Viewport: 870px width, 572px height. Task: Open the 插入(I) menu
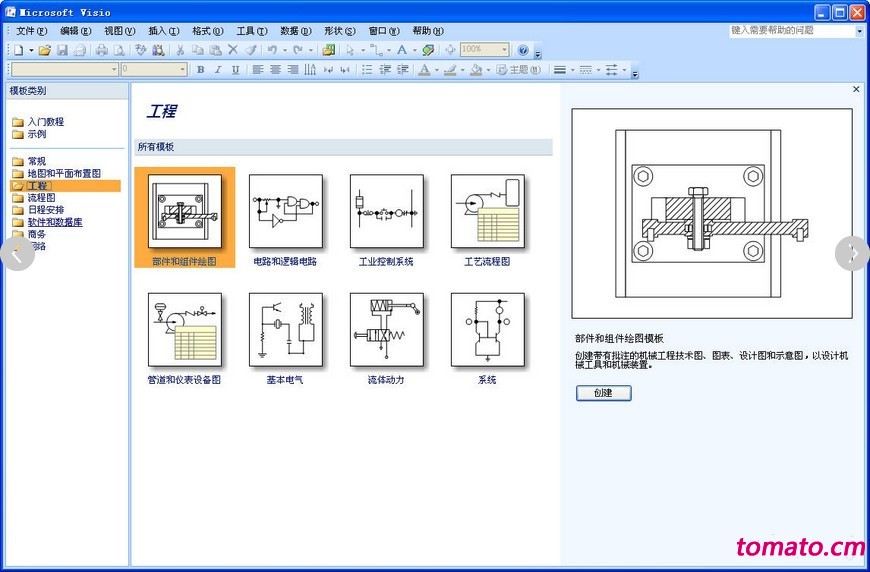(164, 31)
